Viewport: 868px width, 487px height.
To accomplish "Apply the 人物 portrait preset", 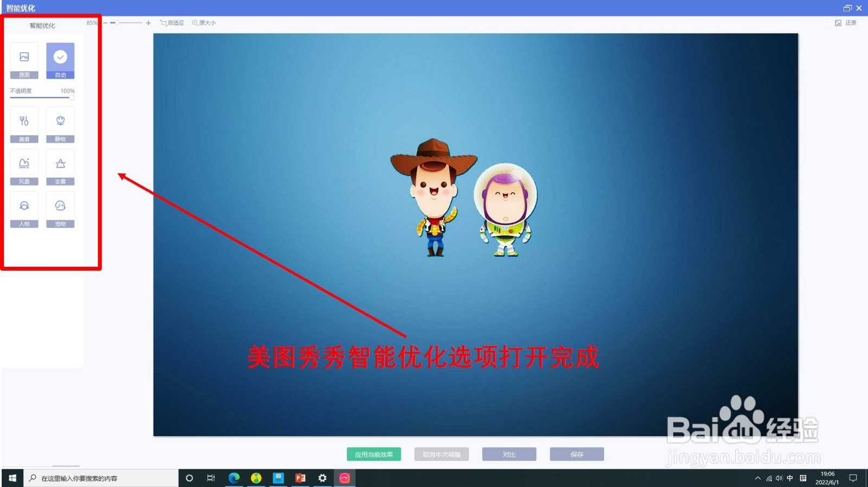I will (24, 209).
